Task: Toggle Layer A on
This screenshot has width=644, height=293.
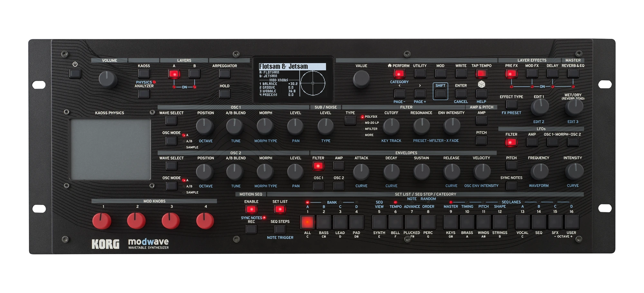Action: (174, 74)
